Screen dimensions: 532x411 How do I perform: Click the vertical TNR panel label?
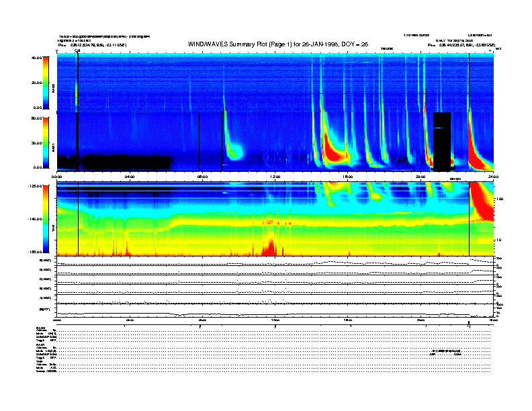(x=53, y=230)
